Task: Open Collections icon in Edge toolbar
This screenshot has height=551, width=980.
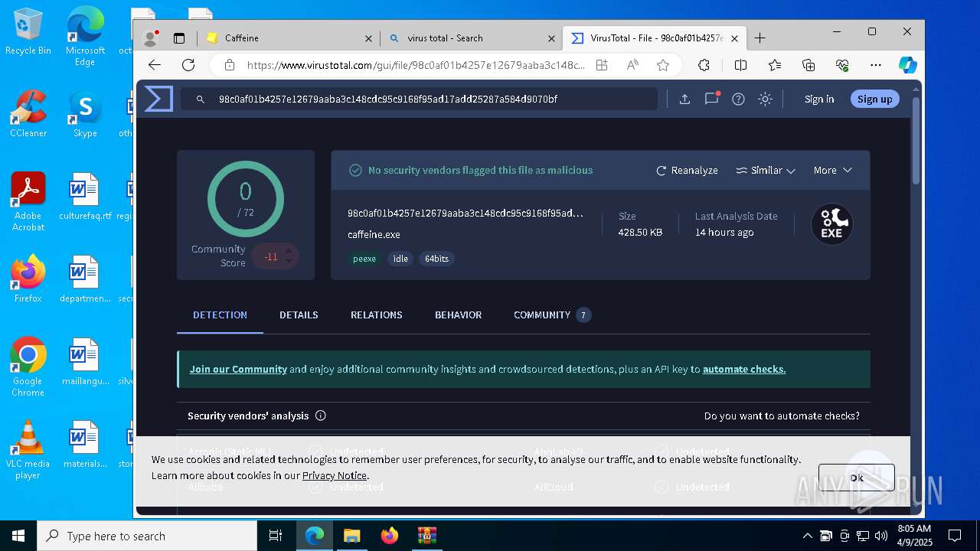Action: pos(808,65)
